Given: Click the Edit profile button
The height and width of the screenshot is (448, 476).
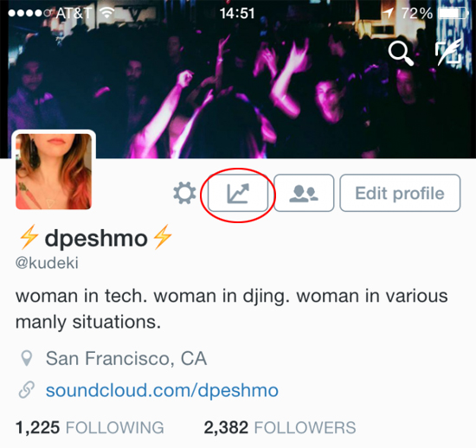Looking at the screenshot, I should (400, 193).
